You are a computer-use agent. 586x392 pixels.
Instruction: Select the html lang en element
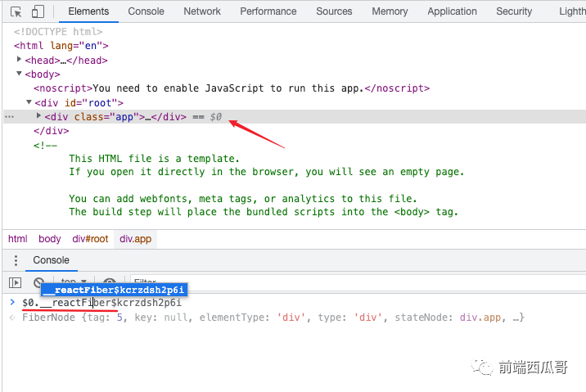(61, 46)
